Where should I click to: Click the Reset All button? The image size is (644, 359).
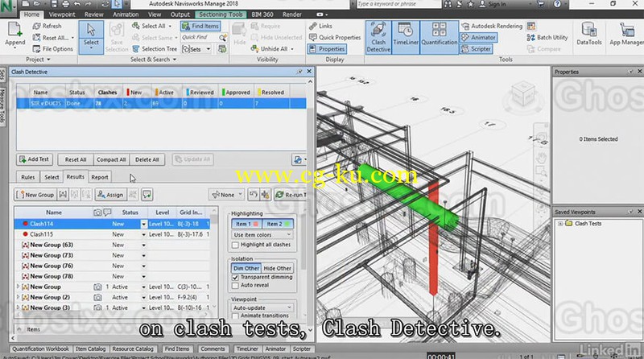(76, 159)
